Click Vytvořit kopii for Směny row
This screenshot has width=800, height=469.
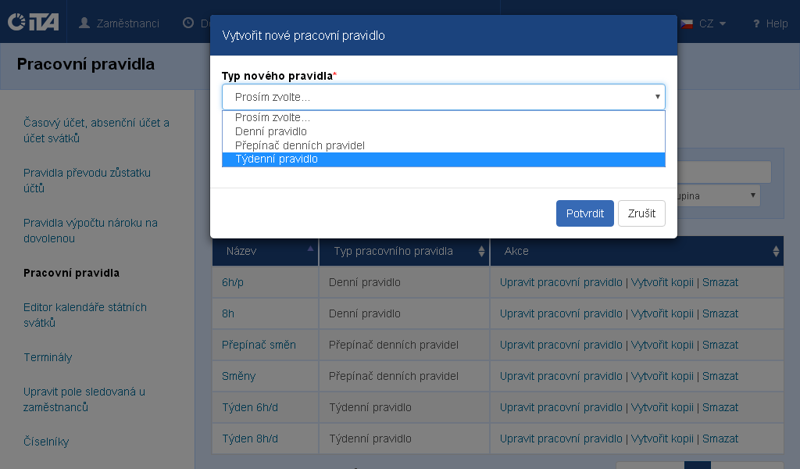(x=660, y=376)
